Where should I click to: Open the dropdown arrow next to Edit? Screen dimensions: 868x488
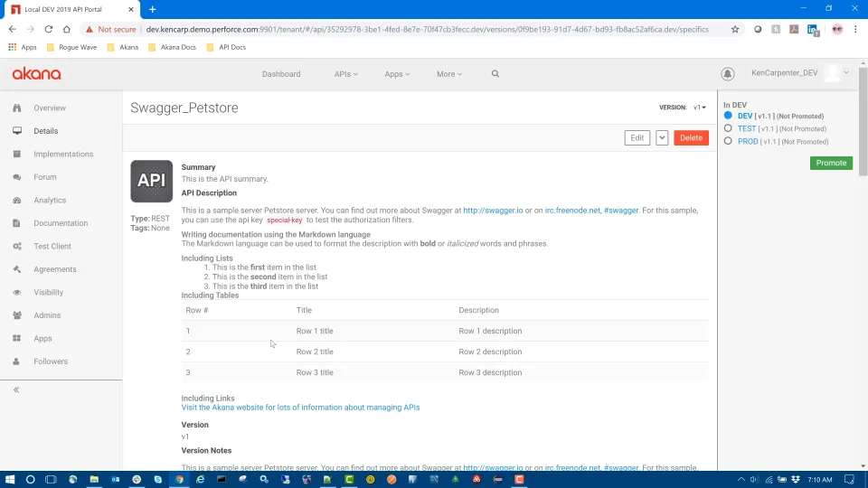click(662, 138)
